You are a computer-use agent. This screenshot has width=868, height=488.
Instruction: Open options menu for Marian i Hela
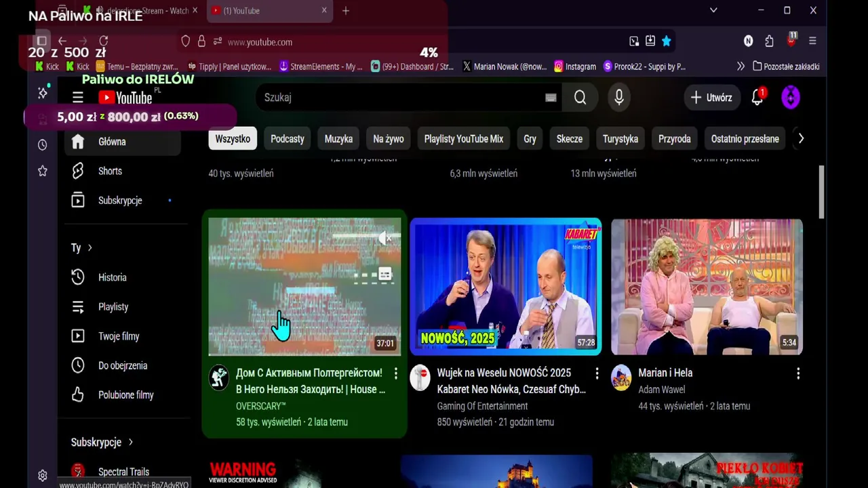coord(798,373)
